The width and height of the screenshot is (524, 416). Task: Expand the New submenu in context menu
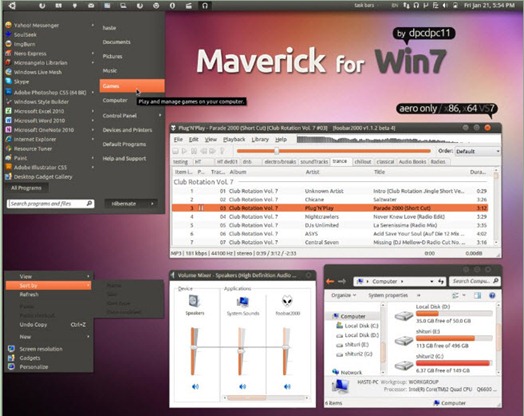pyautogui.click(x=88, y=337)
